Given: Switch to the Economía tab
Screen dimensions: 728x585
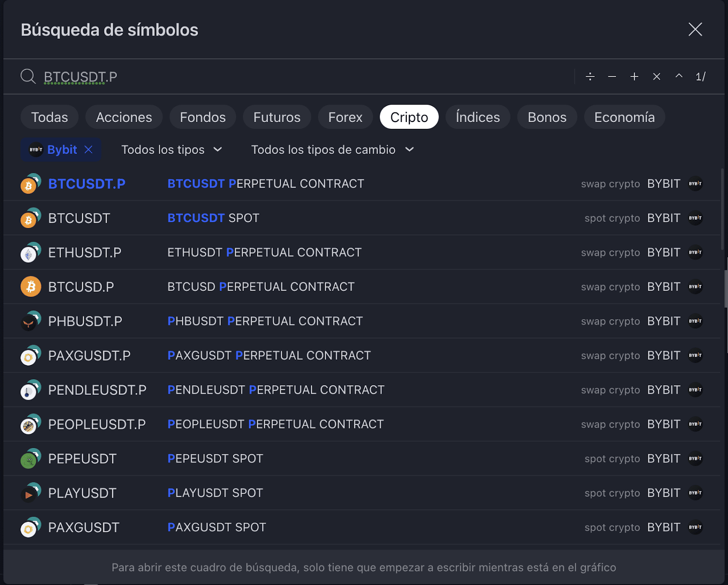Looking at the screenshot, I should pyautogui.click(x=624, y=117).
